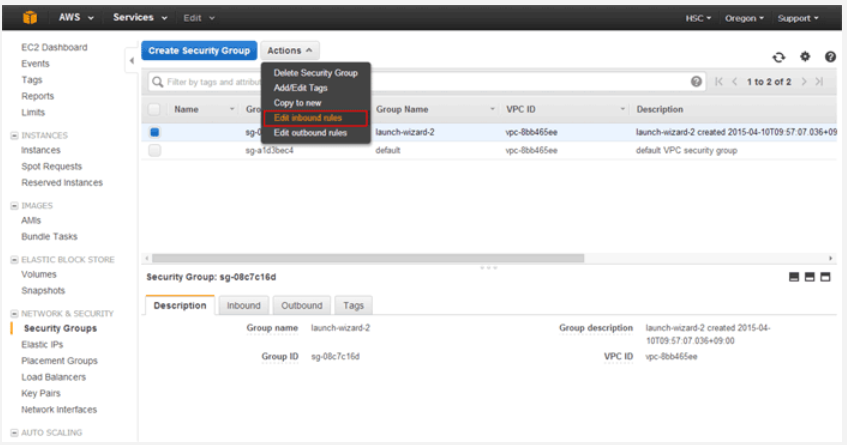This screenshot has height=445, width=847.
Task: Open Network Interfaces in sidebar
Action: 59,409
